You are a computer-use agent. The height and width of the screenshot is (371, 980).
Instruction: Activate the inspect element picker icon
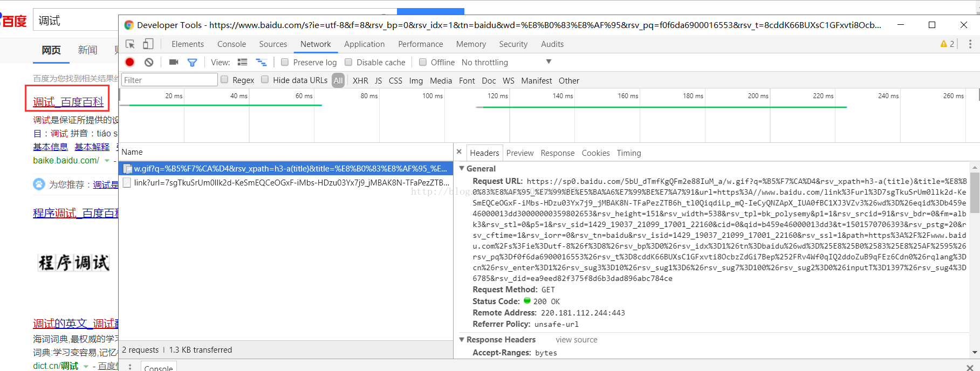coord(130,44)
